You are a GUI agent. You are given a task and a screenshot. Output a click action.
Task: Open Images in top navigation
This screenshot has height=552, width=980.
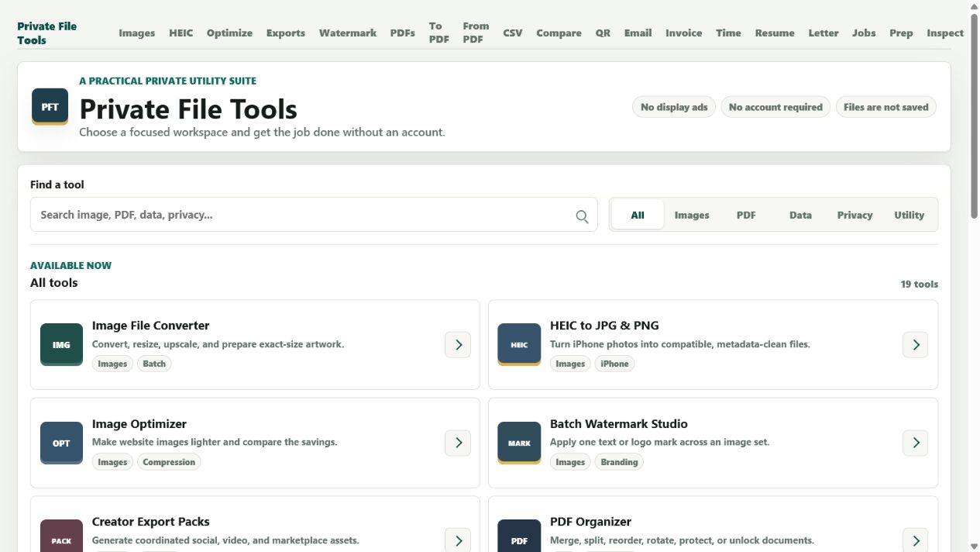[x=137, y=33]
